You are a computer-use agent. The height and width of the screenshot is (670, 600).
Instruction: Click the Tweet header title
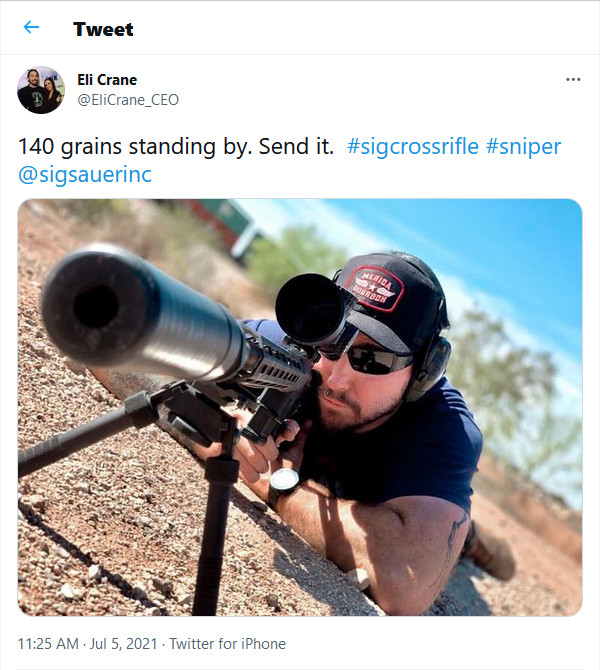[103, 29]
